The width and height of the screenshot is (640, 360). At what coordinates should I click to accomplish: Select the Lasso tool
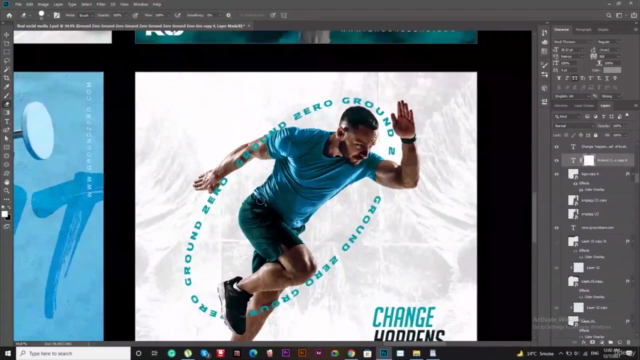coord(7,60)
